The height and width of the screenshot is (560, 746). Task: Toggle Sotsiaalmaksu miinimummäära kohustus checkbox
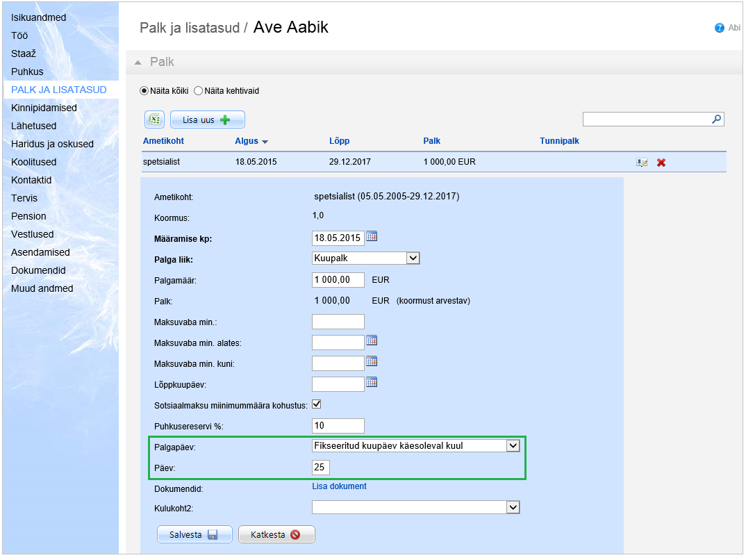pos(317,404)
